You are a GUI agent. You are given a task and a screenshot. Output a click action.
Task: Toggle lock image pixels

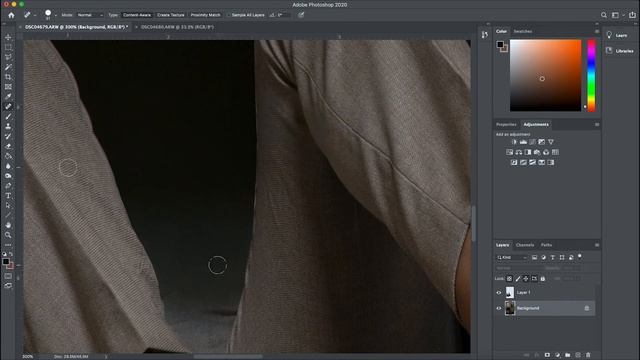click(518, 279)
